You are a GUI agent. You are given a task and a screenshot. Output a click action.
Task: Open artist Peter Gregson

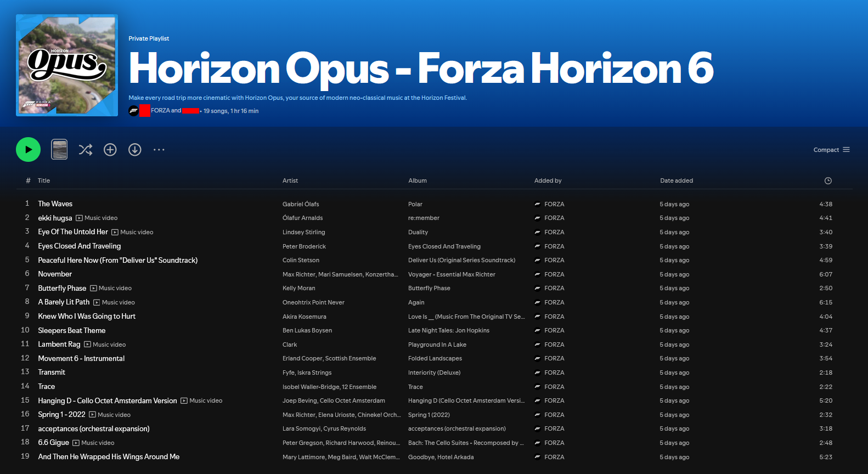pos(302,443)
